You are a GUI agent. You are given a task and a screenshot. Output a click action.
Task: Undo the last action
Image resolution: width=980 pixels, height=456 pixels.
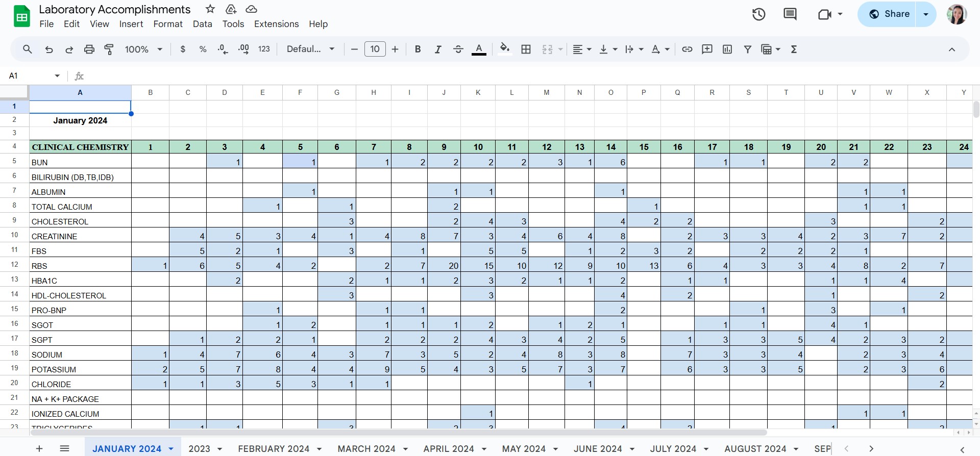click(49, 49)
